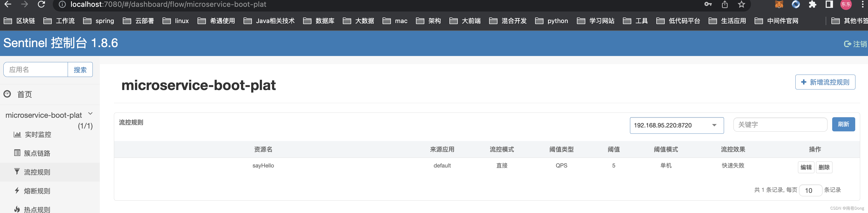Focus the 应用名 search field
Image resolution: width=868 pixels, height=213 pixels.
pyautogui.click(x=36, y=70)
